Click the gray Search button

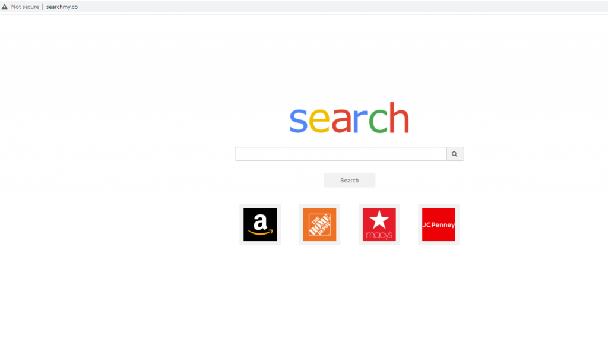[x=349, y=181]
